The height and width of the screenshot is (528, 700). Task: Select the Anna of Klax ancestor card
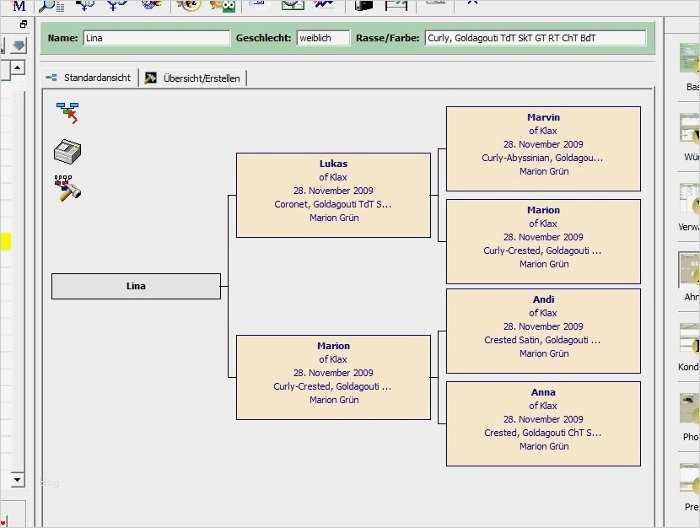pyautogui.click(x=543, y=424)
